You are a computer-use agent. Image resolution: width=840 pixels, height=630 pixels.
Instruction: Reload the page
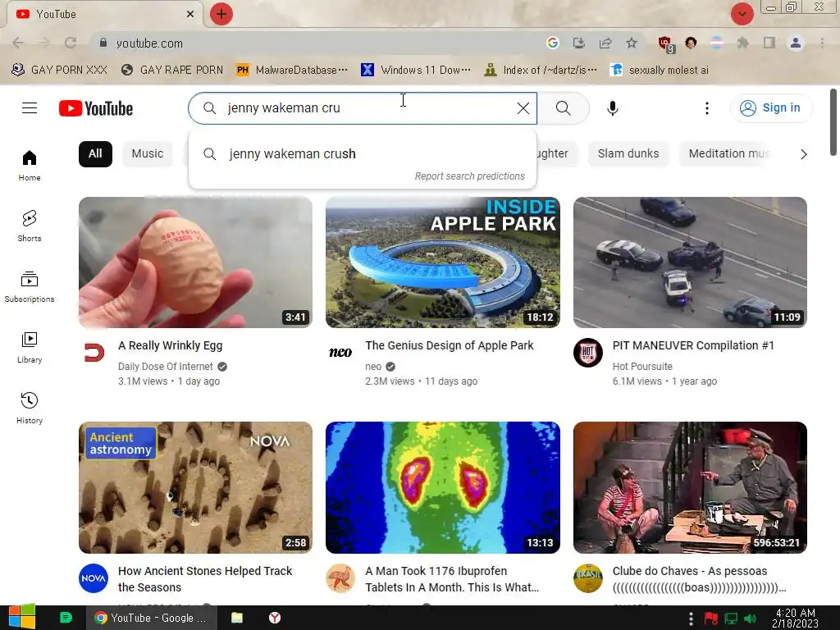pyautogui.click(x=71, y=43)
